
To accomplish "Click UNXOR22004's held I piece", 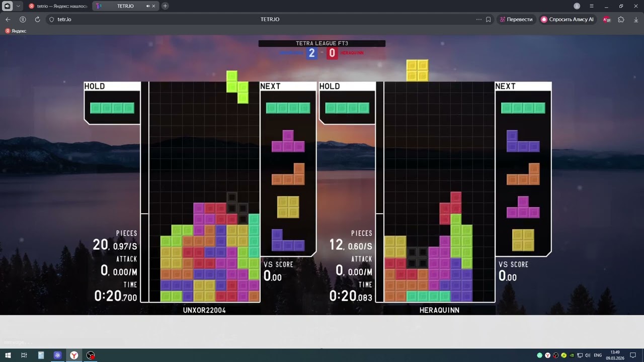I will tap(112, 108).
